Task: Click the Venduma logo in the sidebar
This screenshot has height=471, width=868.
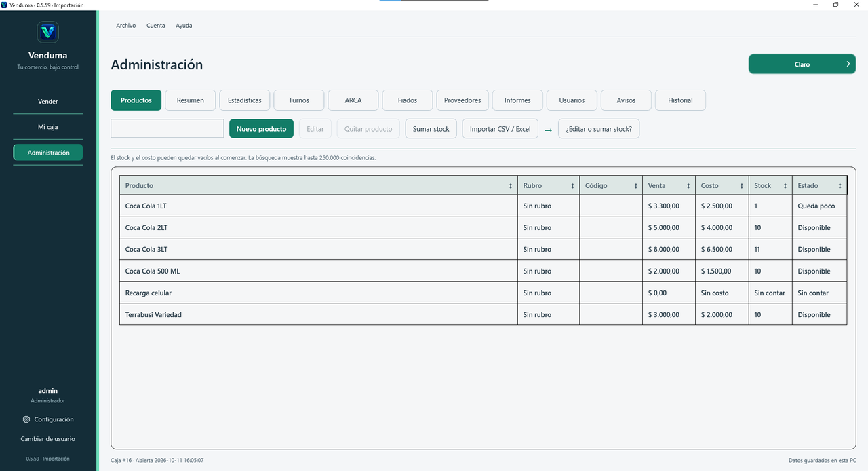Action: (47, 32)
